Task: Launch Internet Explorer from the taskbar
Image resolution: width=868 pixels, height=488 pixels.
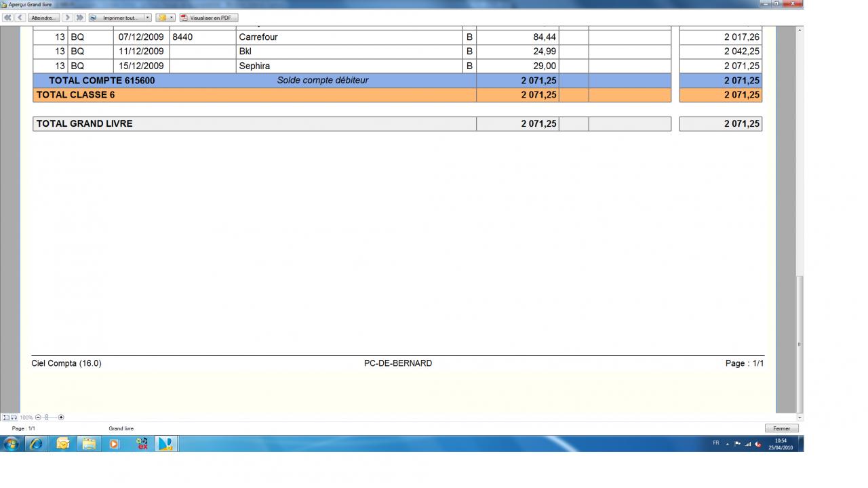Action: (x=35, y=444)
